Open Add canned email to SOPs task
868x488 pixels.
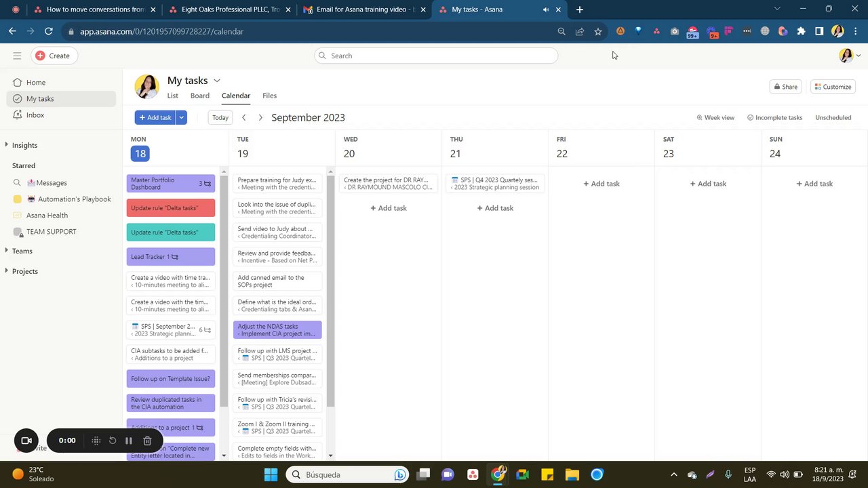pyautogui.click(x=277, y=281)
